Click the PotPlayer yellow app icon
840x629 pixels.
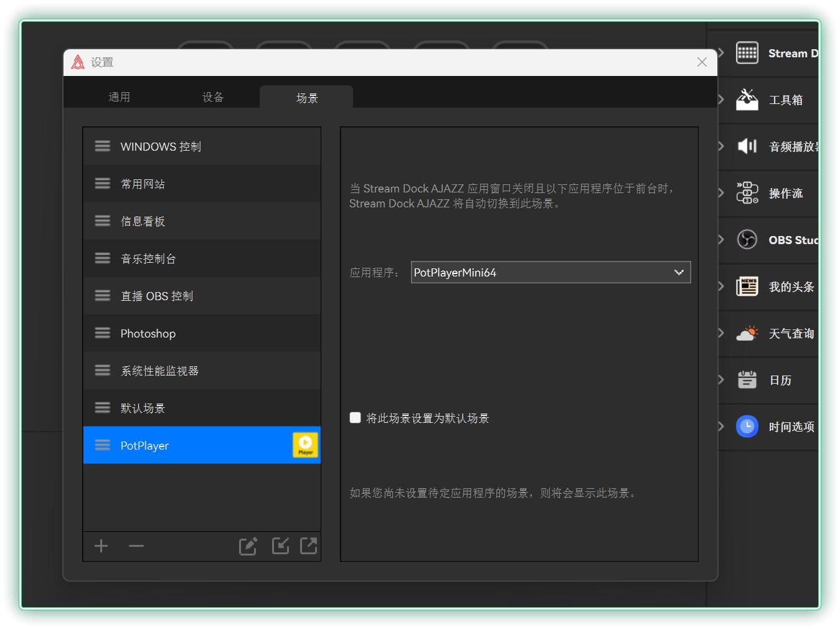[x=305, y=445]
